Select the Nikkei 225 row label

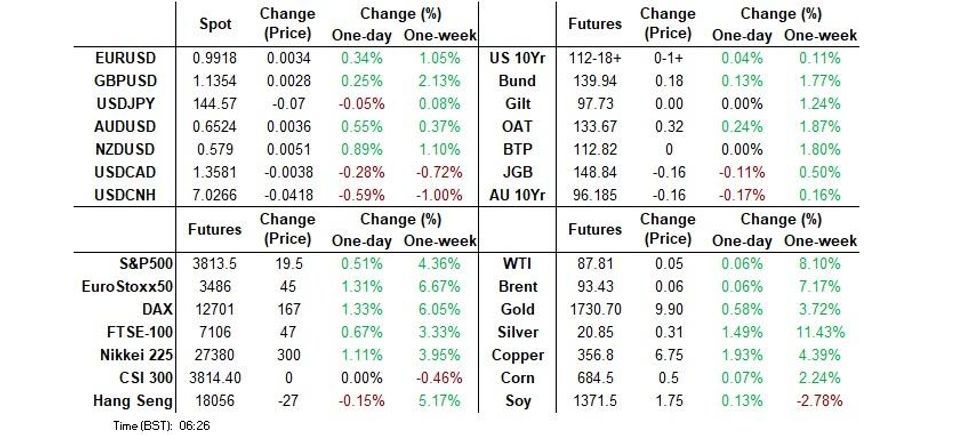[128, 355]
